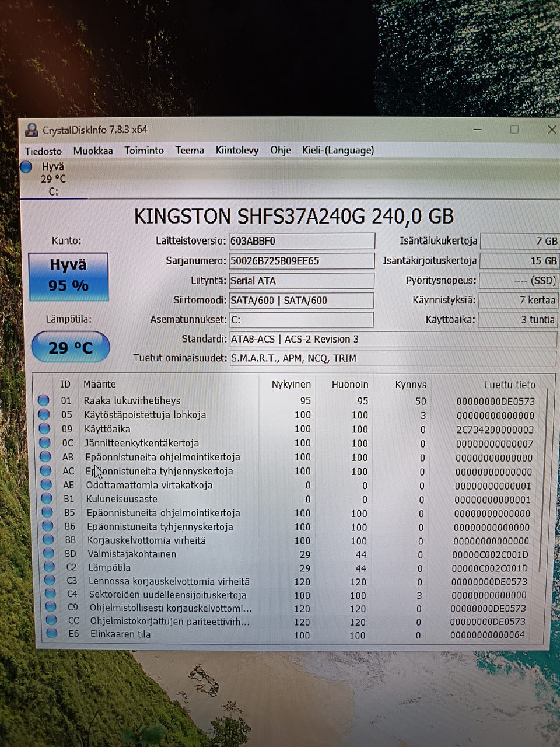Click the status orb for Korjauskelvottomia virheitä
Image resolution: width=560 pixels, height=747 pixels.
(x=49, y=540)
